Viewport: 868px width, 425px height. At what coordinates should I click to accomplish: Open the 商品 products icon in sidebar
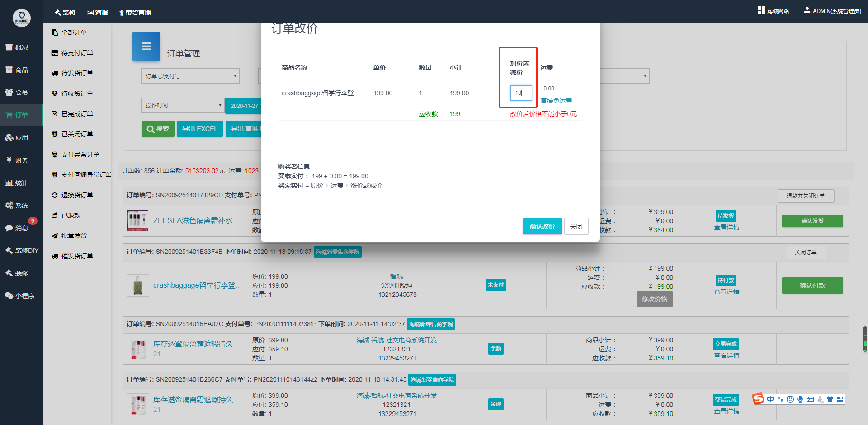point(9,70)
